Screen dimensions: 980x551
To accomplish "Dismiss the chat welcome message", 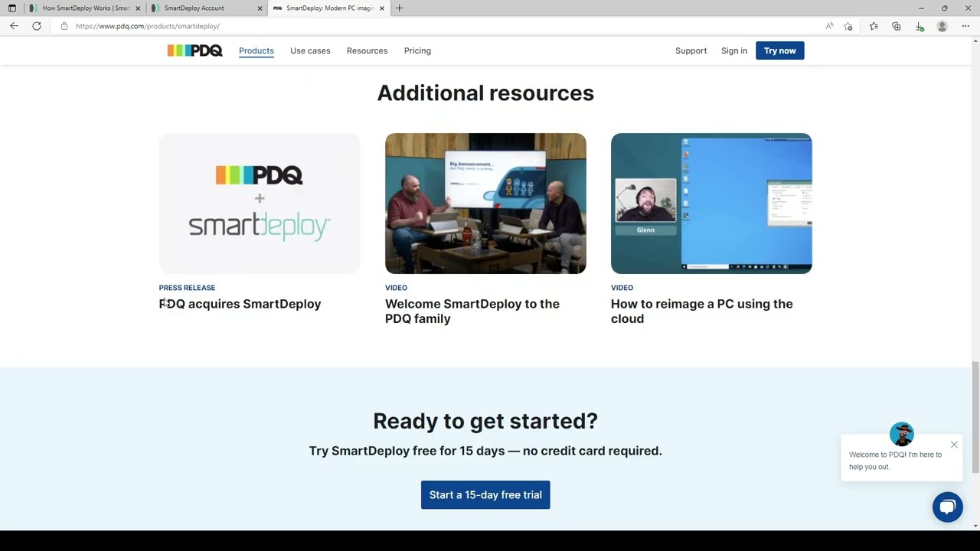I will click(954, 445).
